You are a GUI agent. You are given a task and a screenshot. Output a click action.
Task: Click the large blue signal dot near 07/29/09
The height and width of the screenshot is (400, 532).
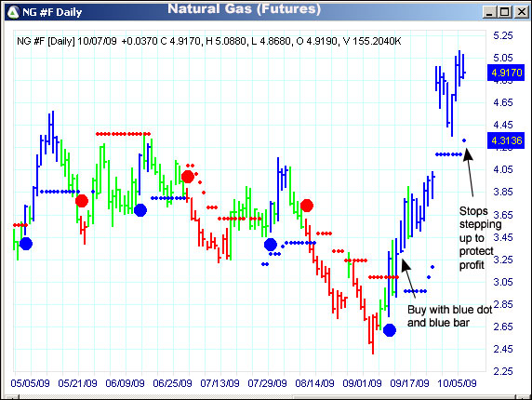tap(271, 245)
